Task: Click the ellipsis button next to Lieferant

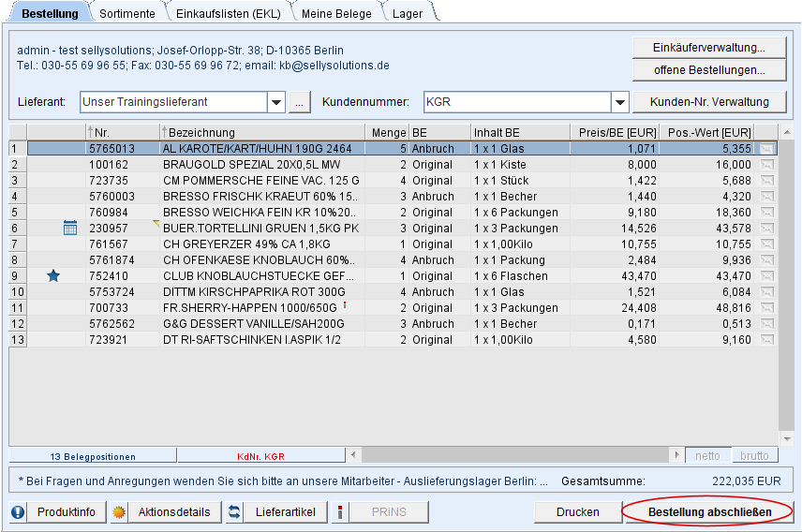Action: point(300,102)
